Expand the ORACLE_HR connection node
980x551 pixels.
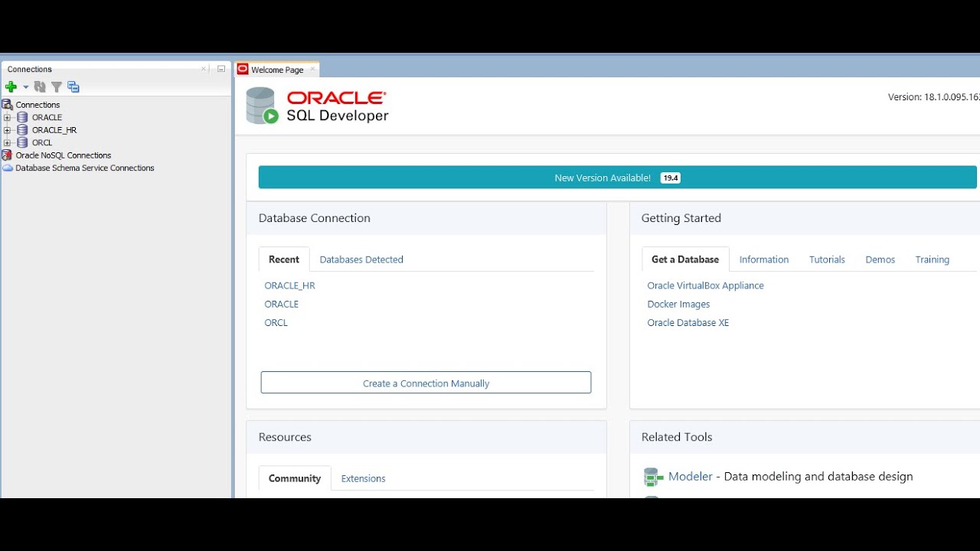click(x=8, y=130)
